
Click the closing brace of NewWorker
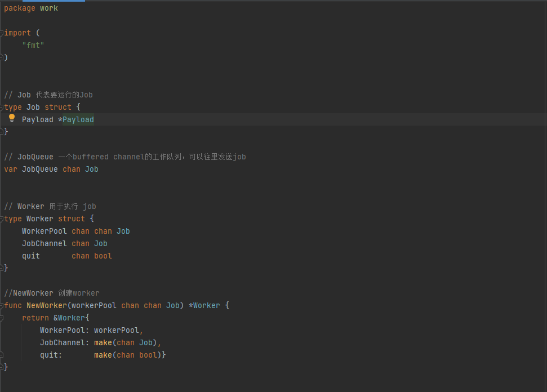click(x=6, y=367)
